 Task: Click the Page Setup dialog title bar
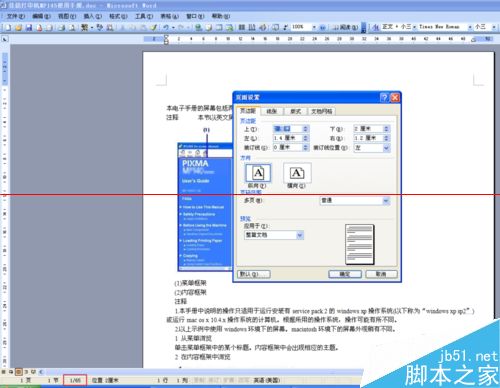pyautogui.click(x=307, y=97)
